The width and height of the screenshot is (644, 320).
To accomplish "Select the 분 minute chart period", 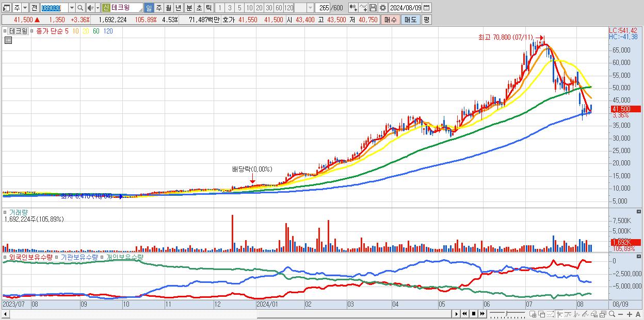I will [189, 8].
